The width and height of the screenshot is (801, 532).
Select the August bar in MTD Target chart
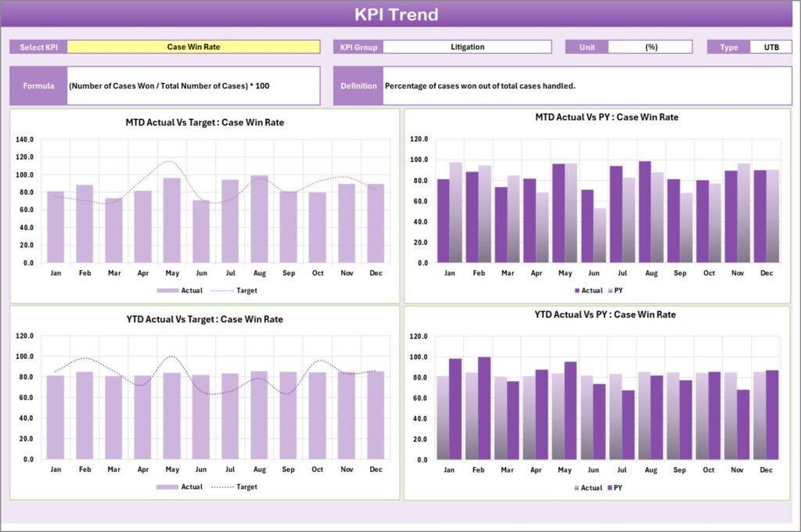click(x=259, y=219)
